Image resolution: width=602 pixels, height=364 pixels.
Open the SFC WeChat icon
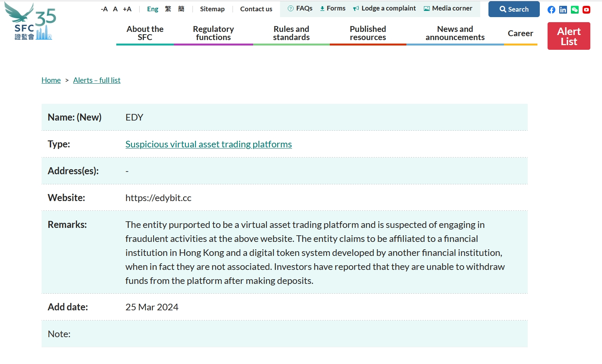pyautogui.click(x=575, y=10)
